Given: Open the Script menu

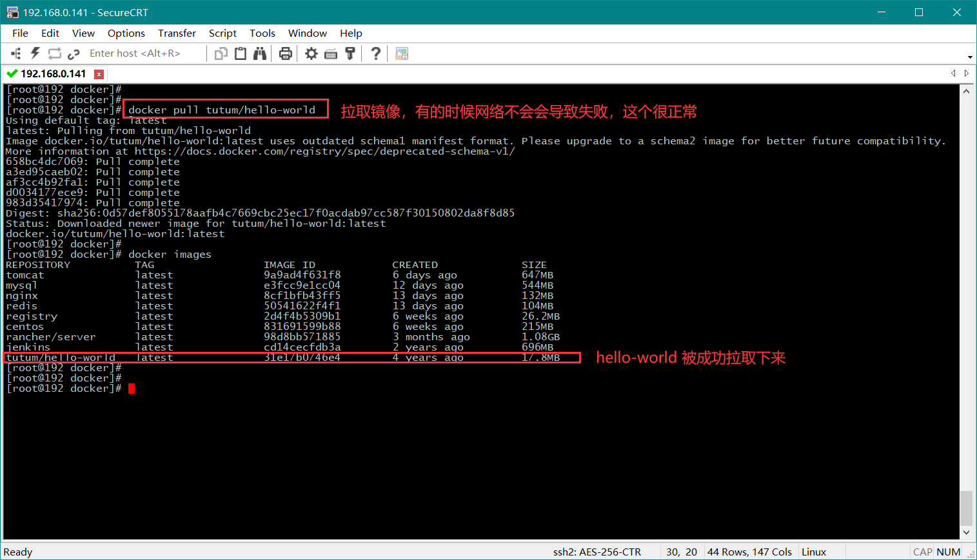Looking at the screenshot, I should [x=222, y=33].
